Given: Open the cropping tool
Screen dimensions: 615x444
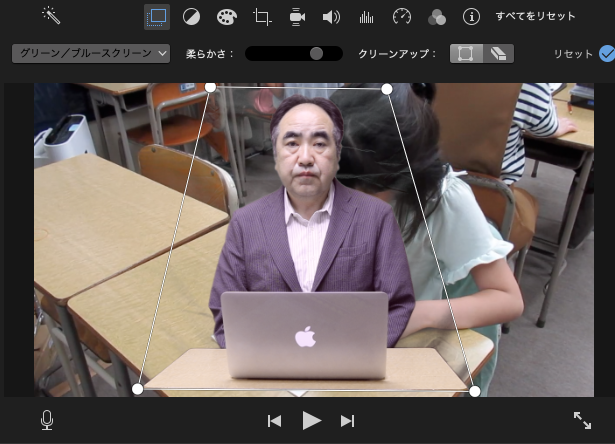Looking at the screenshot, I should pos(262,17).
